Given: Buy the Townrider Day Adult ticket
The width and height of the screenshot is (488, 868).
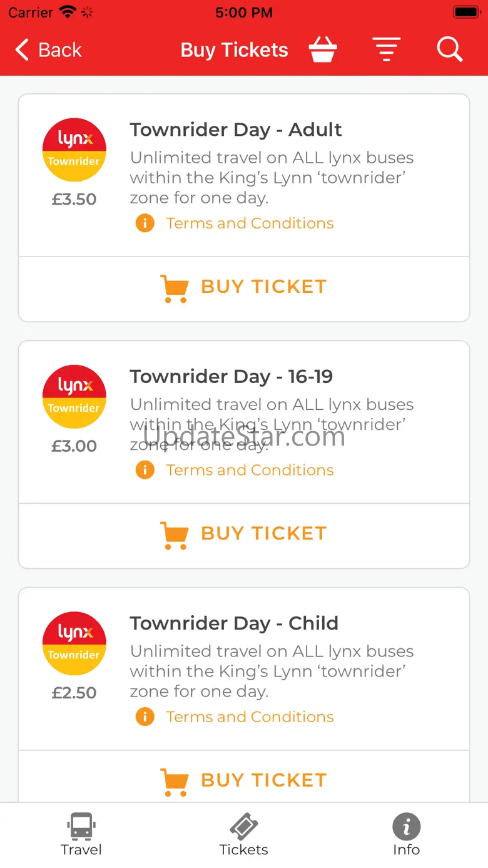Looking at the screenshot, I should click(244, 288).
